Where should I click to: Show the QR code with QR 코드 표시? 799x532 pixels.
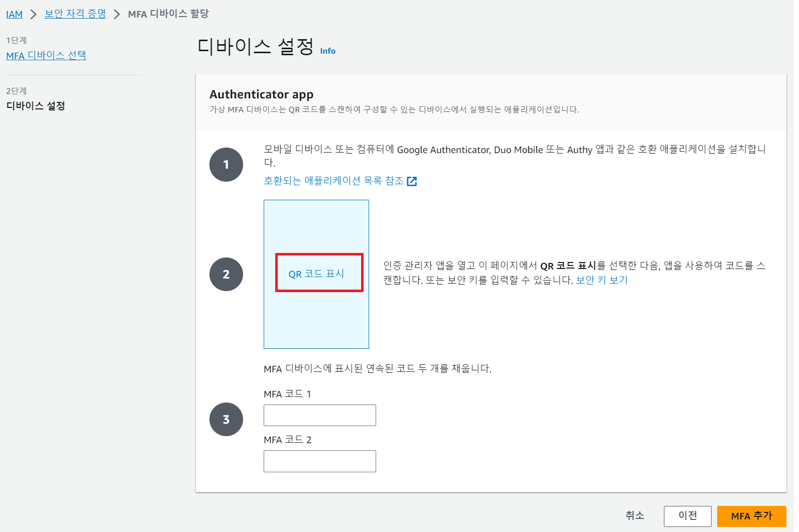[316, 274]
